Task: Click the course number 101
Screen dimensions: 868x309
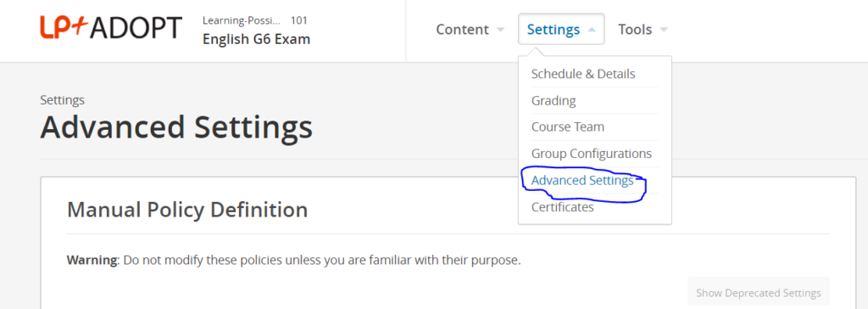Action: tap(299, 21)
